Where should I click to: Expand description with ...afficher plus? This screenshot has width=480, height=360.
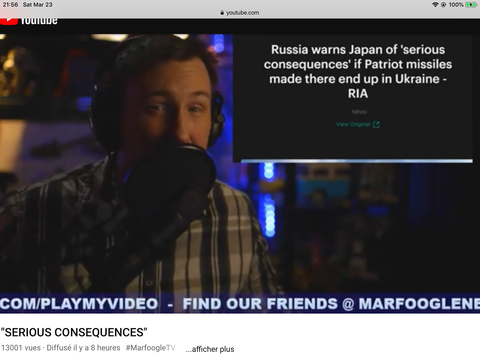210,349
